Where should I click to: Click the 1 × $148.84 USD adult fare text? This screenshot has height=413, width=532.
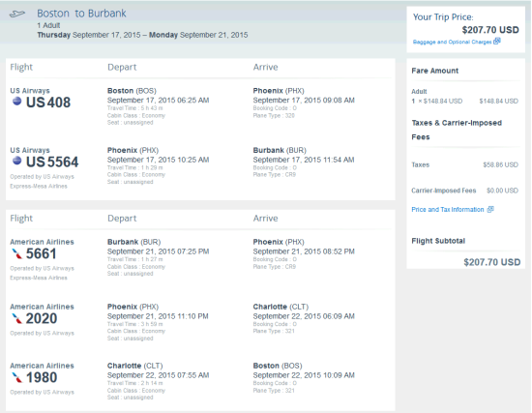click(436, 102)
